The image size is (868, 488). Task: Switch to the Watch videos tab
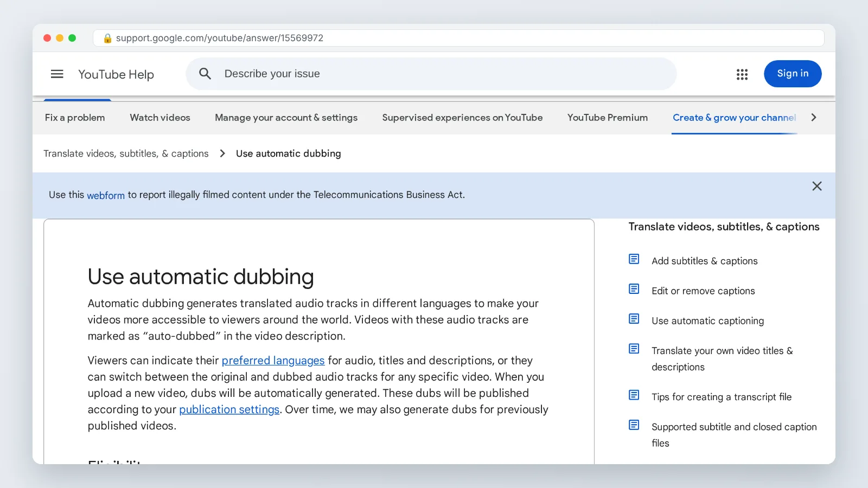pyautogui.click(x=160, y=118)
